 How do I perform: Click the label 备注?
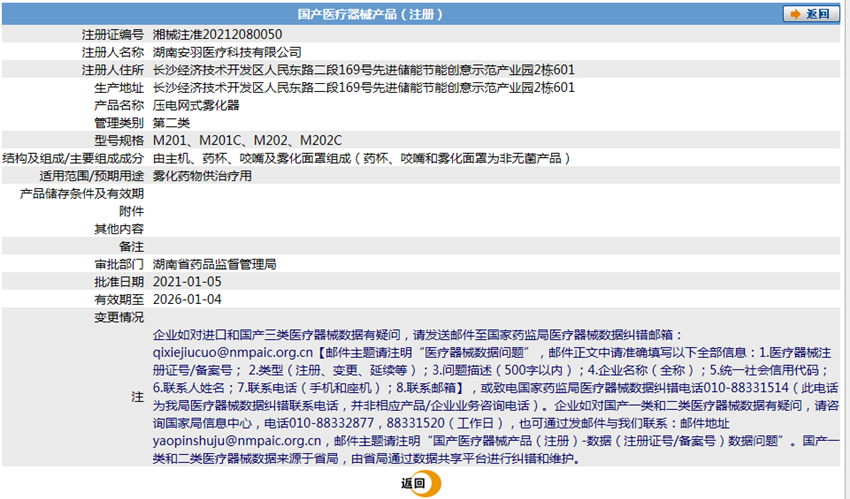(132, 247)
